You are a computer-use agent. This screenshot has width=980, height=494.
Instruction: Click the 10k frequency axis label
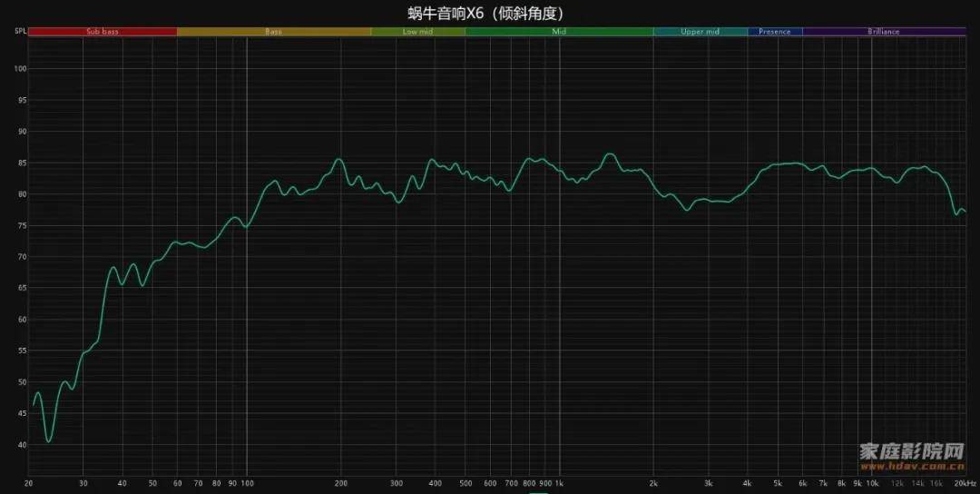(871, 483)
